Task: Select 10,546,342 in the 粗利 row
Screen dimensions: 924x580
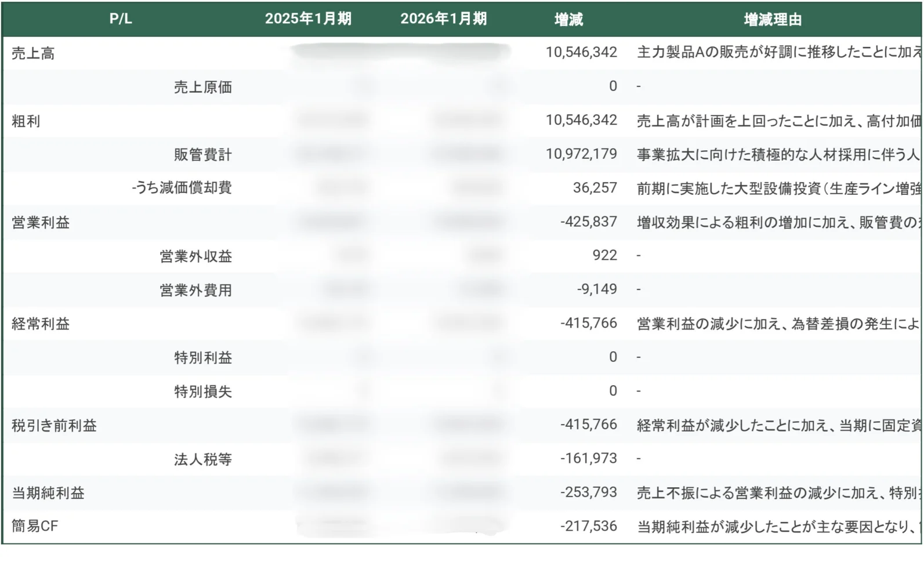Action: (x=581, y=120)
